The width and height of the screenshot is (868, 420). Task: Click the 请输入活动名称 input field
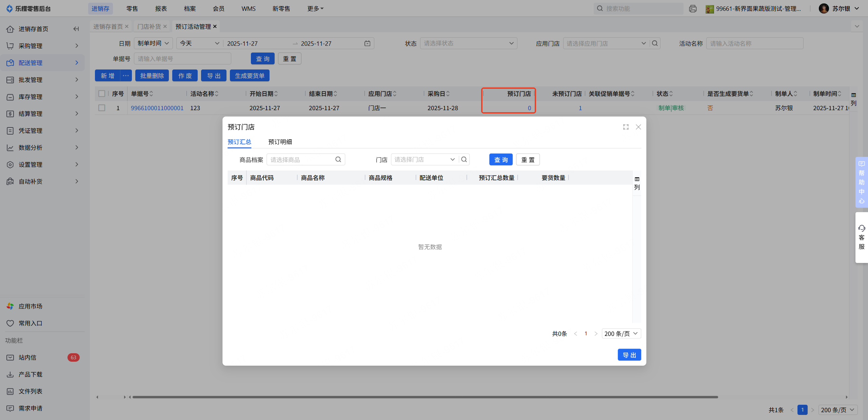point(754,43)
